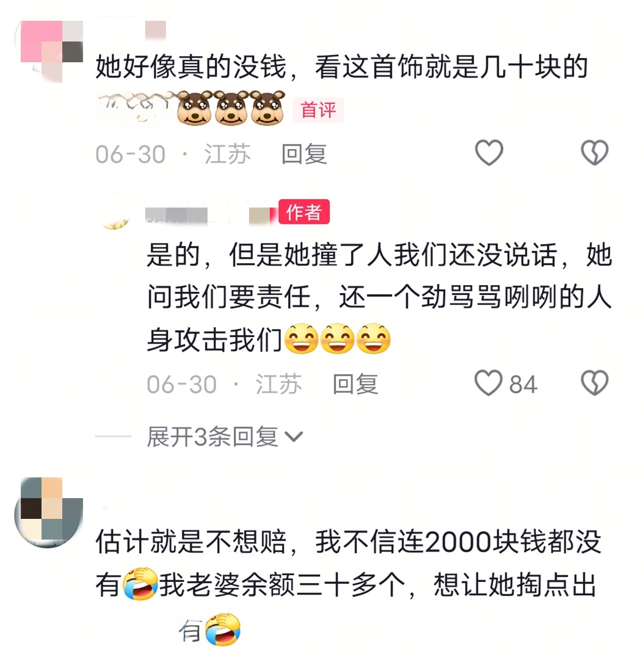Open the third commenter's avatar
The image size is (644, 655).
pyautogui.click(x=49, y=512)
